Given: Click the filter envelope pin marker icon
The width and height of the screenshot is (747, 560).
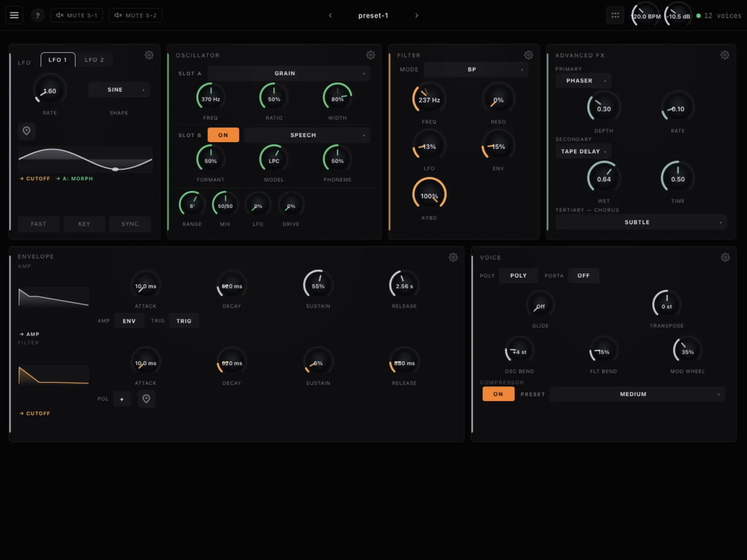Looking at the screenshot, I should click(x=146, y=399).
